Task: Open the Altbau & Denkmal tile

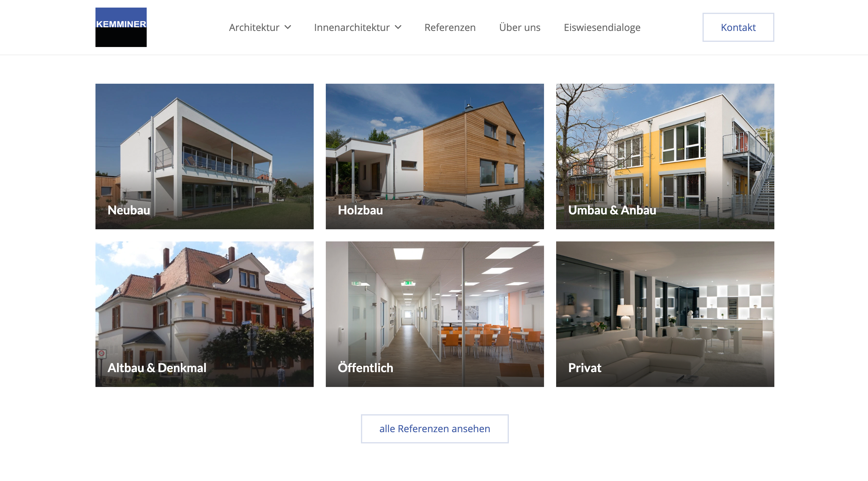Action: coord(205,314)
